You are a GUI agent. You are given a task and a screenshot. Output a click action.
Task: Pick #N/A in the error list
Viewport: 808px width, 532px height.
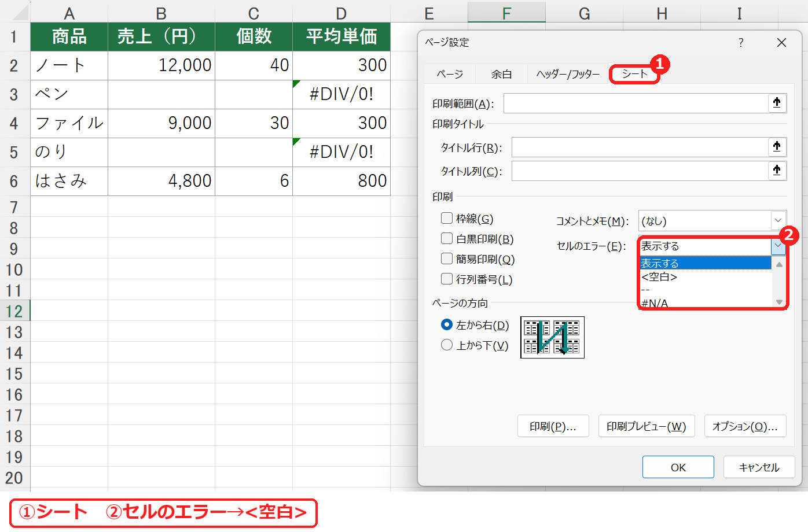pos(706,302)
